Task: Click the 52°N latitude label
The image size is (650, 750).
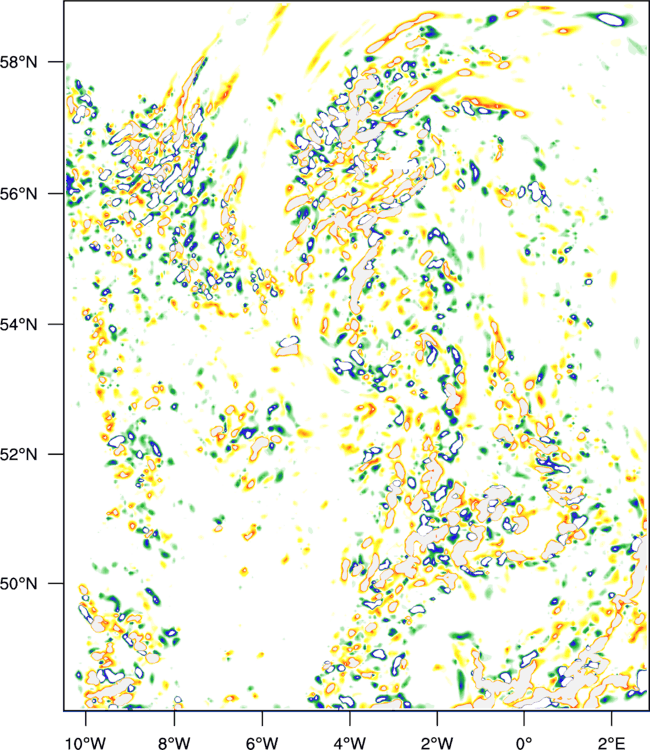Action: (x=19, y=454)
